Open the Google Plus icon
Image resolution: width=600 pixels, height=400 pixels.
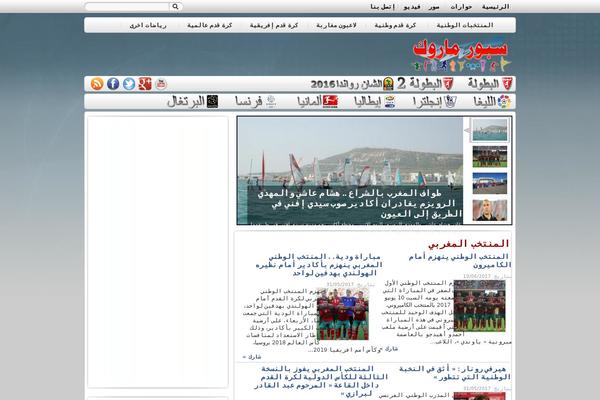click(x=145, y=84)
